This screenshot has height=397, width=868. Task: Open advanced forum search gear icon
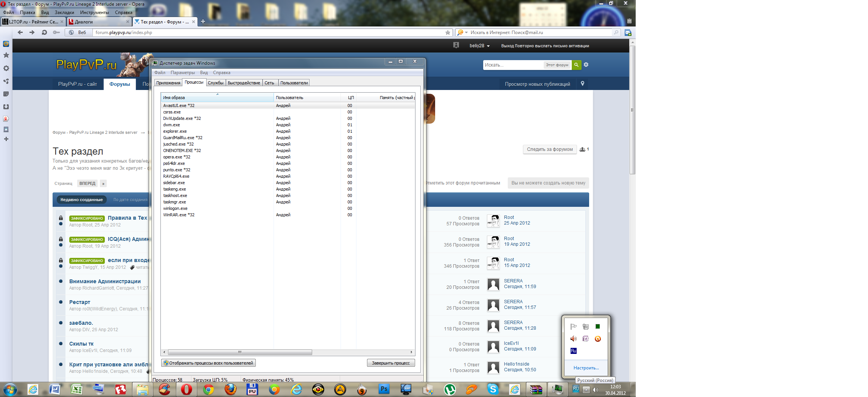[x=586, y=65]
